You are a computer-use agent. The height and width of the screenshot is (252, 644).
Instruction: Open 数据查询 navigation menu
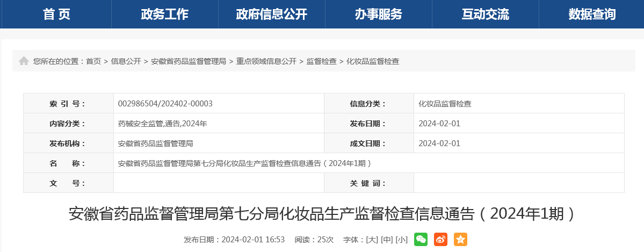click(x=592, y=15)
